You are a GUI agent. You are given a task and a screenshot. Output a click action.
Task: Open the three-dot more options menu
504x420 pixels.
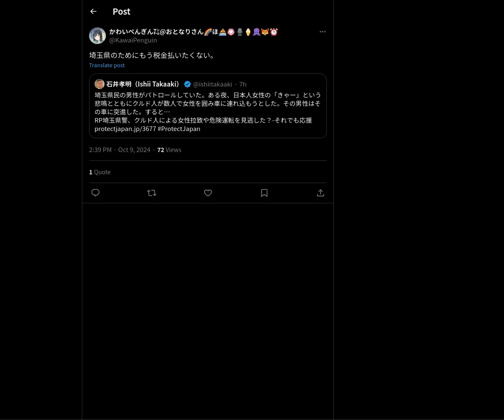(x=323, y=31)
